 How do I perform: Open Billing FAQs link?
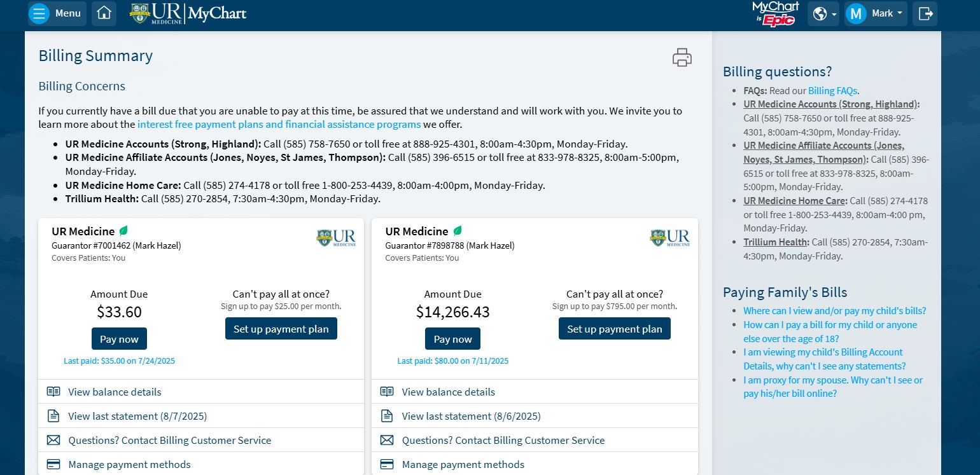[832, 91]
